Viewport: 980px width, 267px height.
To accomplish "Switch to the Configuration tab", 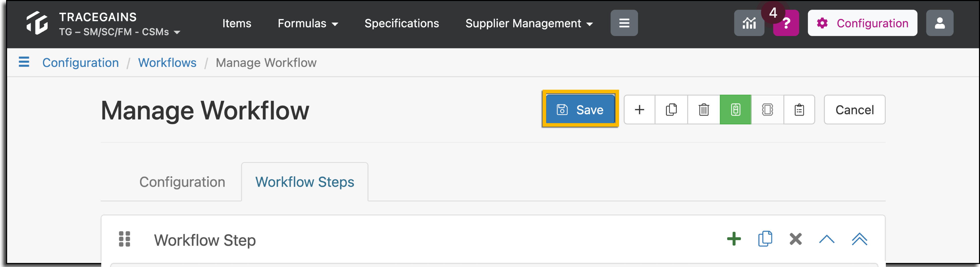I will tap(182, 182).
